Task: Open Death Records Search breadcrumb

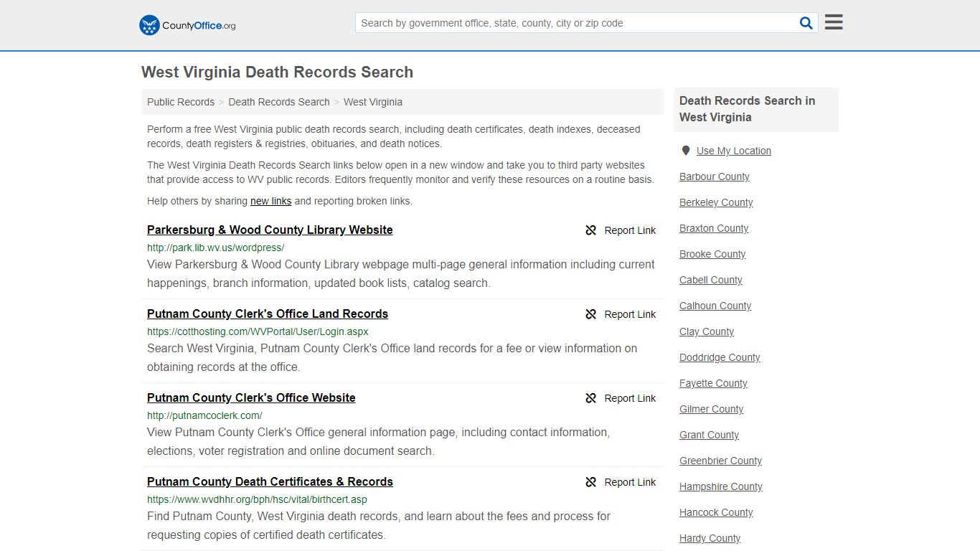Action: pyautogui.click(x=279, y=102)
